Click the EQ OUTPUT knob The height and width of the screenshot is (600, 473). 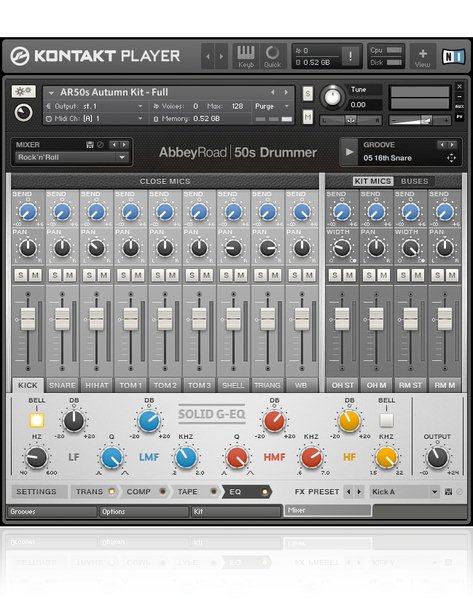(x=437, y=457)
